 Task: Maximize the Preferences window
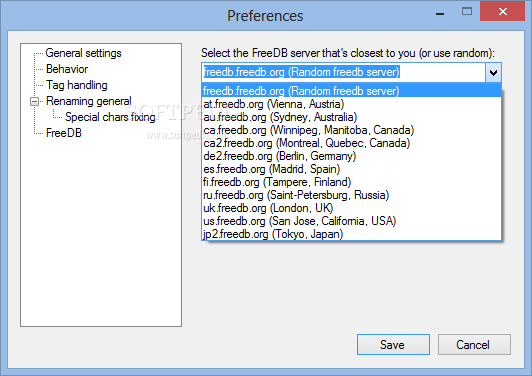467,12
